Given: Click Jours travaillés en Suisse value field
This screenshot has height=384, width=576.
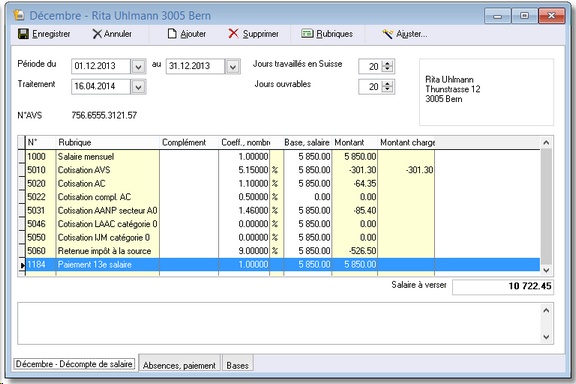Looking at the screenshot, I should [x=370, y=67].
